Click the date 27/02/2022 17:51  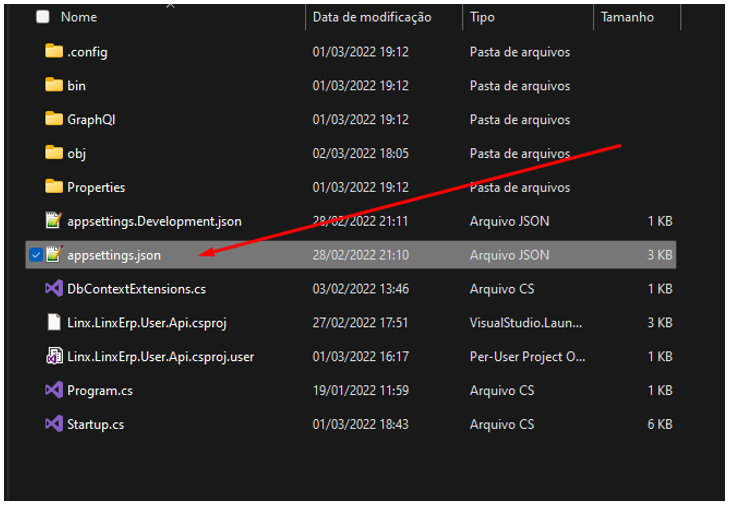tap(360, 323)
